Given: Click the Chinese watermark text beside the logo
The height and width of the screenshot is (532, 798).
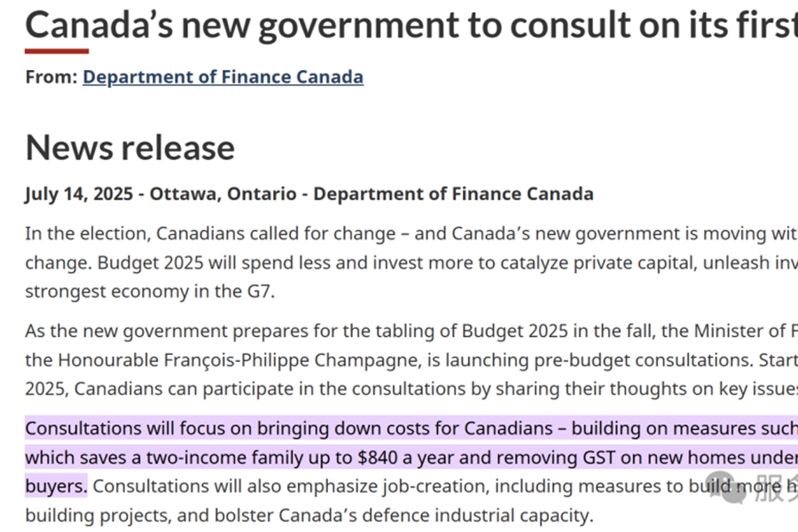Looking at the screenshot, I should tap(777, 488).
